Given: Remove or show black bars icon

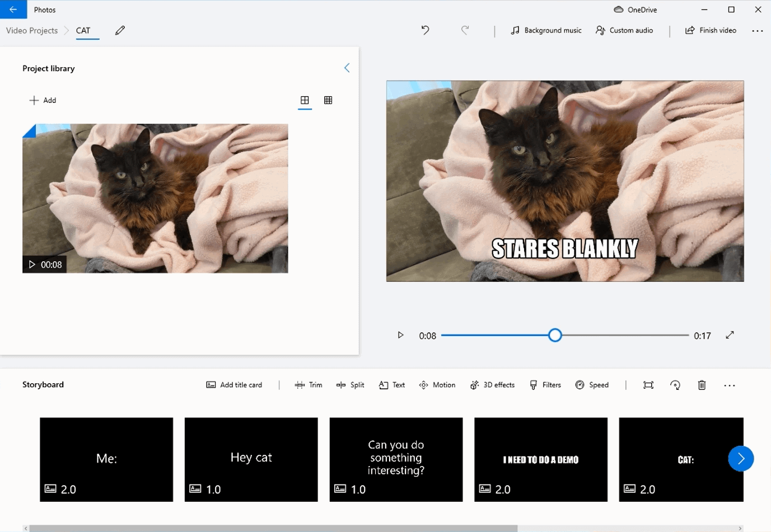Looking at the screenshot, I should tap(648, 385).
